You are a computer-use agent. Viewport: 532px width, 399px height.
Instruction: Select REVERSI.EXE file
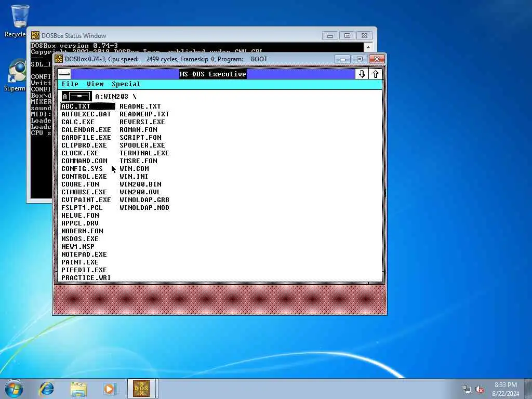click(x=142, y=122)
